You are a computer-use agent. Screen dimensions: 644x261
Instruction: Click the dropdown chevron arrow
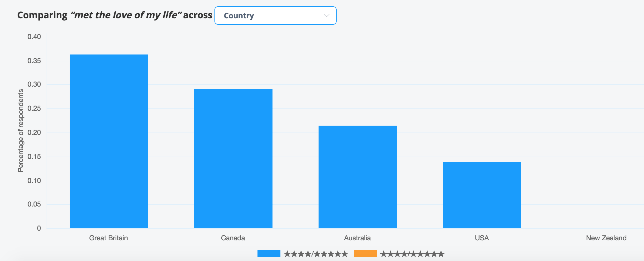point(326,15)
